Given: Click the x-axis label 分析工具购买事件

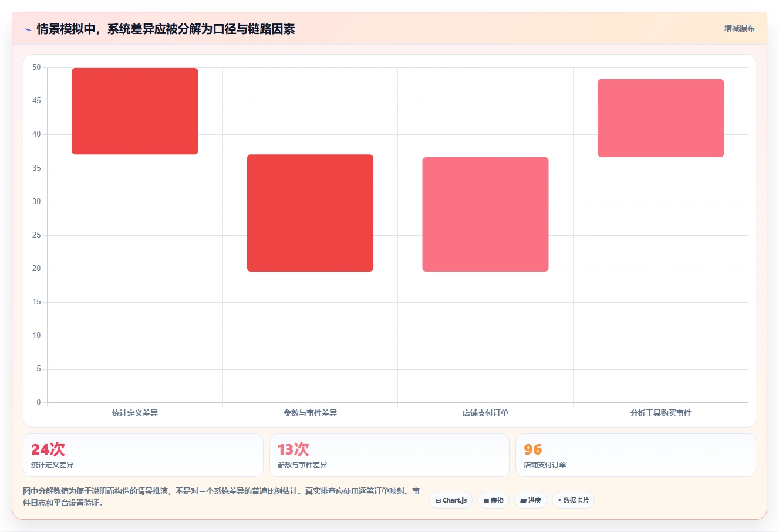Looking at the screenshot, I should 660,413.
